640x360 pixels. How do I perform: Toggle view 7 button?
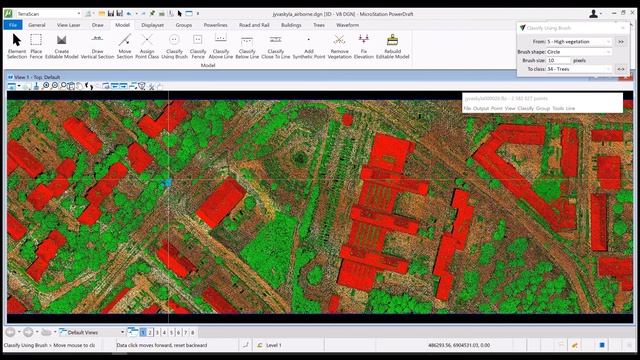coord(186,333)
